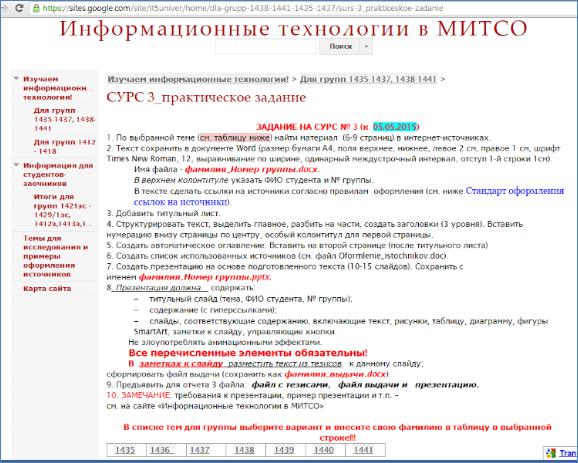Open sidebar link Информация для студентов-заочников
The height and width of the screenshot is (463, 578).
(x=58, y=174)
